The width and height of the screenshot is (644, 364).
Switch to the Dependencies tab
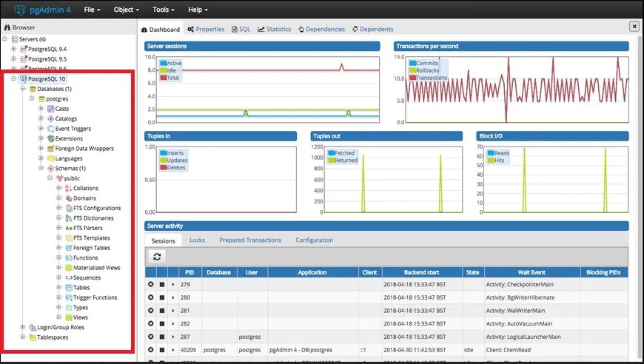coord(321,29)
